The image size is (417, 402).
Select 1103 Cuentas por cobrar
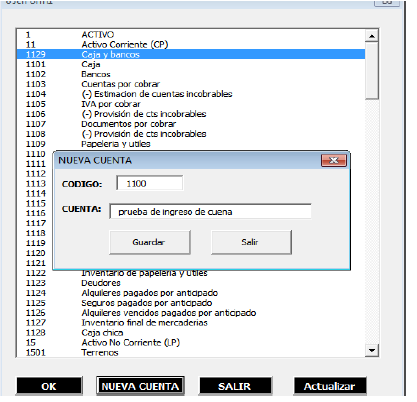191,84
